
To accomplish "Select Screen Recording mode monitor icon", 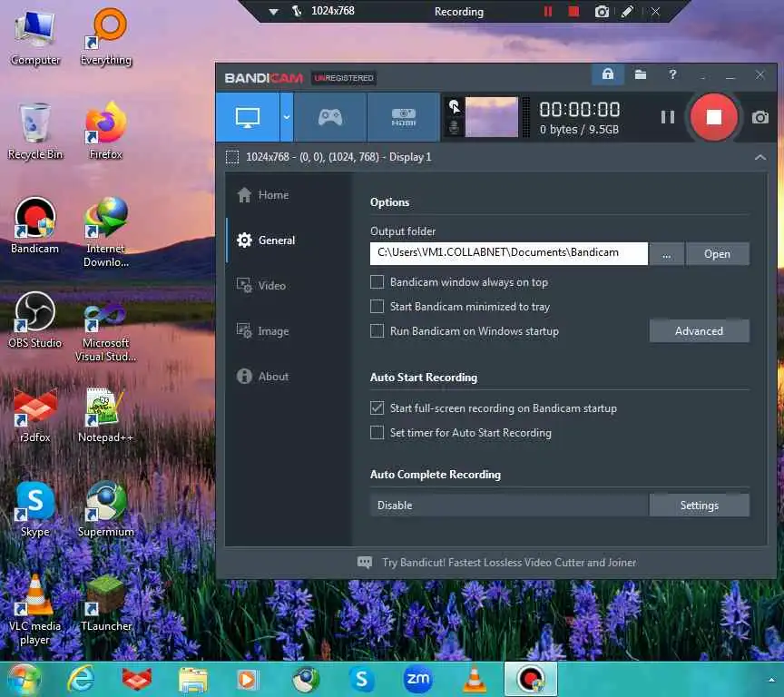I will [248, 117].
